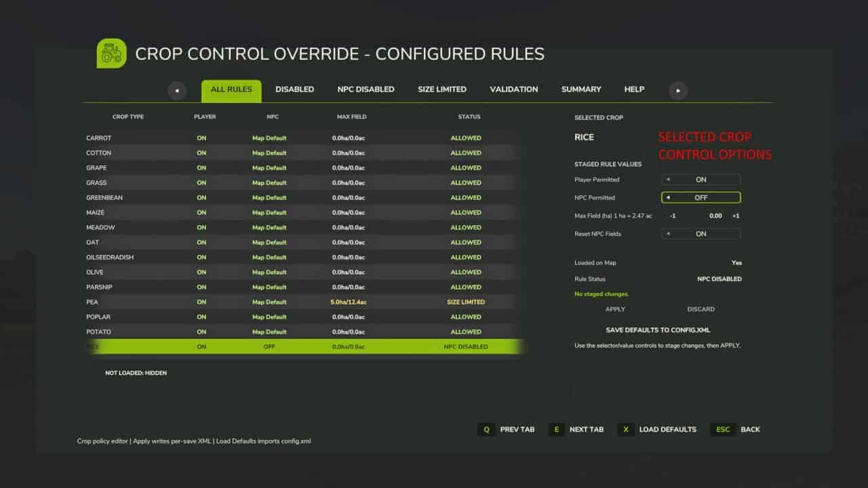Select the GRASS crop row
Screen dimensions: 868x488
coord(304,183)
